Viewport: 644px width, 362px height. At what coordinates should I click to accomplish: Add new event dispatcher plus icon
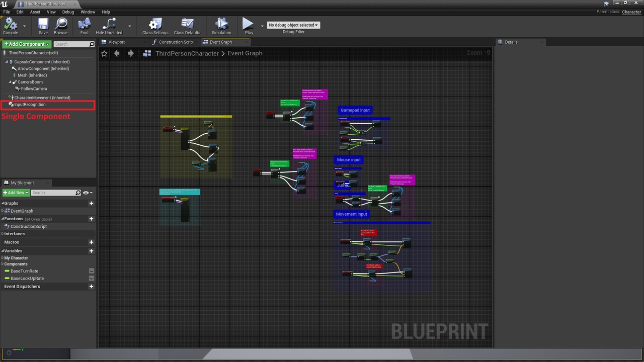91,287
